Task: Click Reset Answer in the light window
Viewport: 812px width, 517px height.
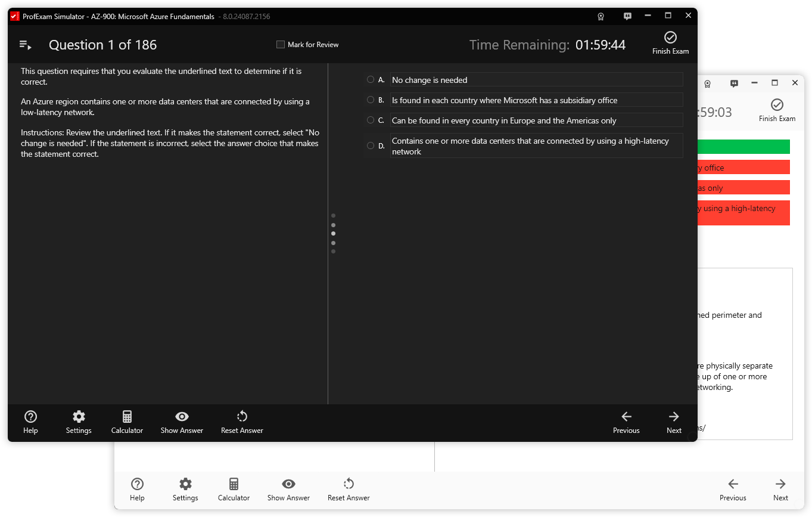Action: click(x=349, y=490)
